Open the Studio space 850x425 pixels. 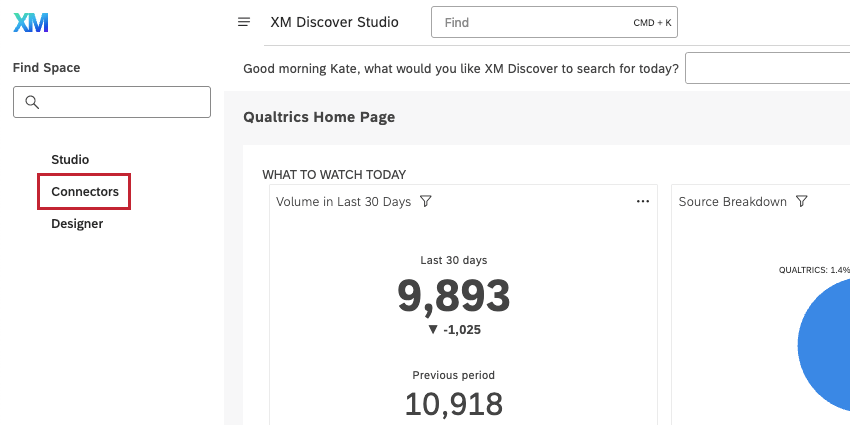click(70, 159)
